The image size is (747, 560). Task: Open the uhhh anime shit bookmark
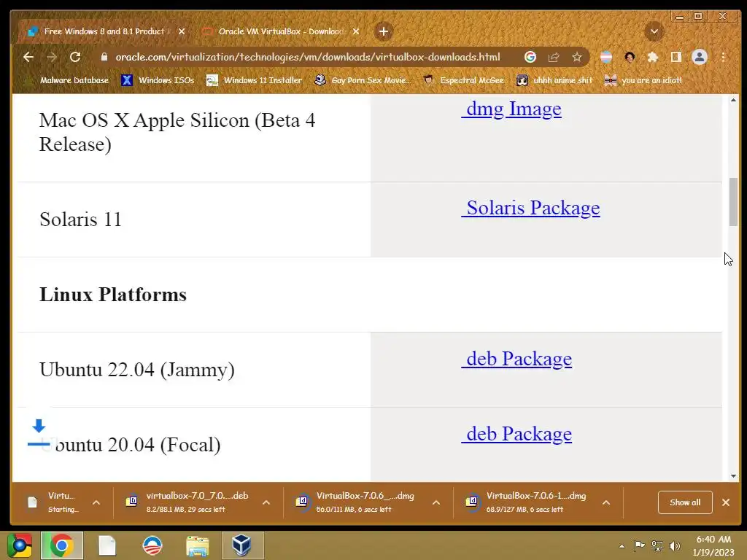coord(554,80)
